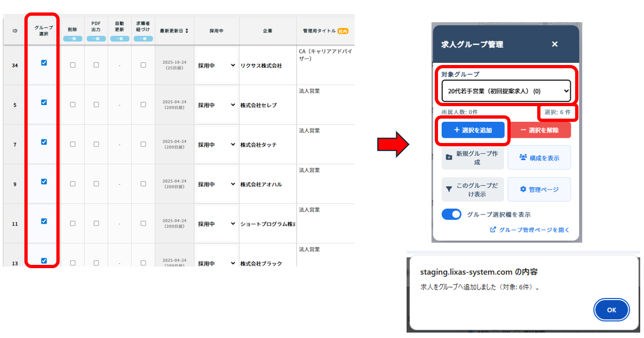Toggle the グループ選択欄を表示 switch

451,214
